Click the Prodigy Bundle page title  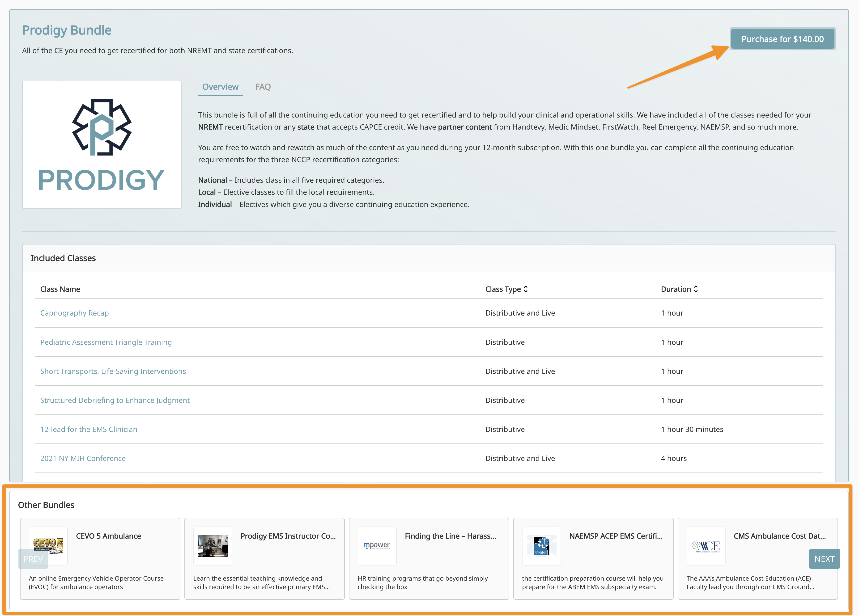(x=67, y=30)
